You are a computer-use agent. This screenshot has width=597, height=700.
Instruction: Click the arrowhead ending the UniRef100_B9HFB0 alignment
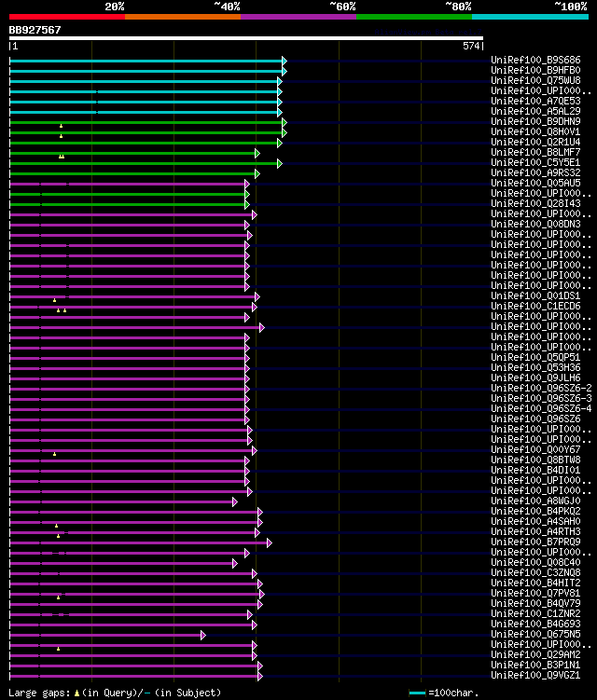(x=285, y=71)
